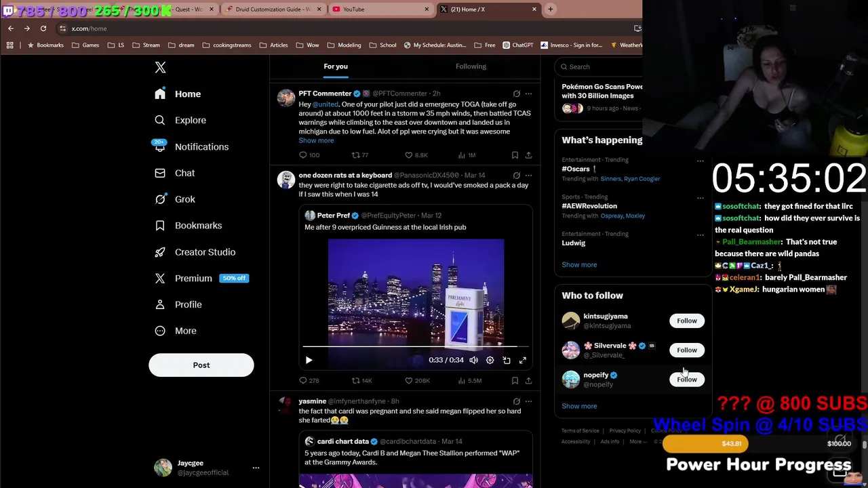Click the X logo in the sidebar
The image size is (868, 488).
tap(160, 67)
